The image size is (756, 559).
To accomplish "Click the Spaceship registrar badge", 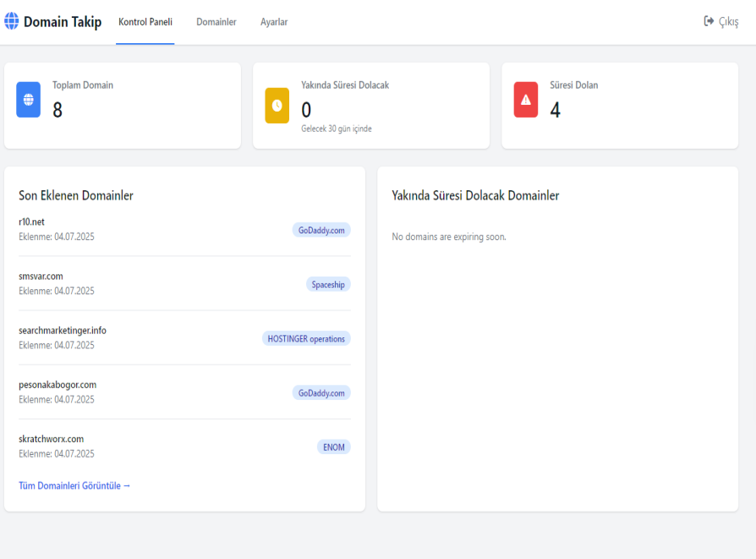I will [328, 284].
